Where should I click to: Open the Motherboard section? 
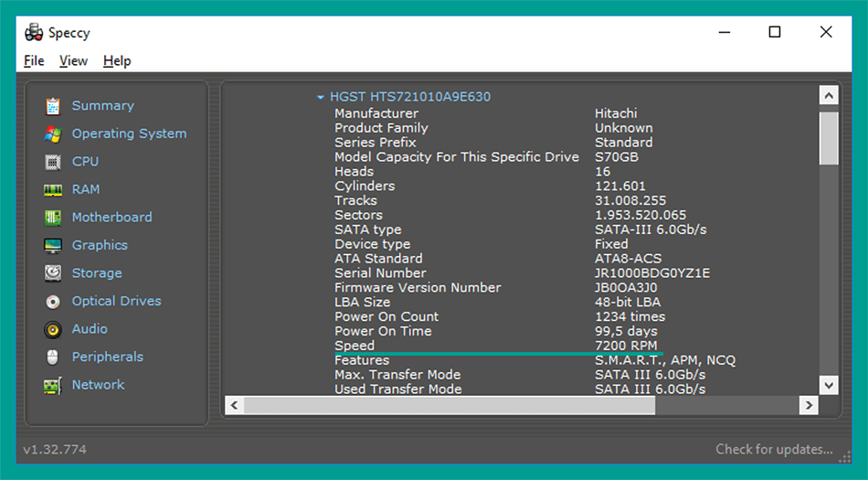point(111,217)
